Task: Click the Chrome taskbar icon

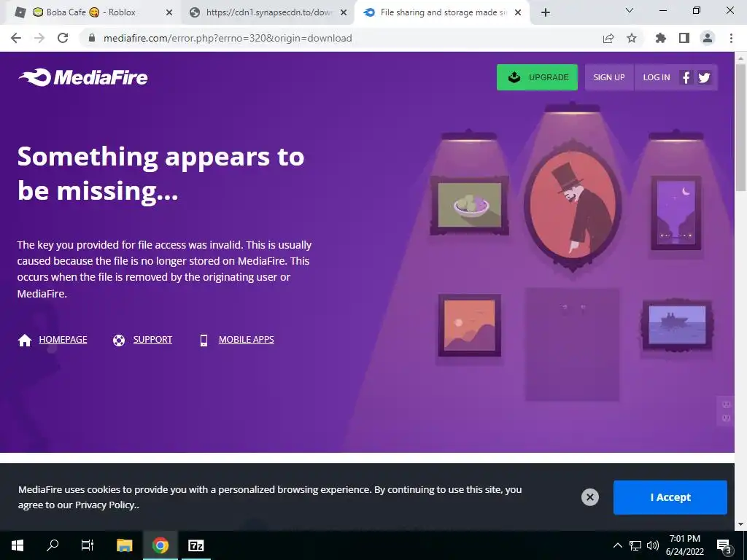Action: (x=160, y=545)
